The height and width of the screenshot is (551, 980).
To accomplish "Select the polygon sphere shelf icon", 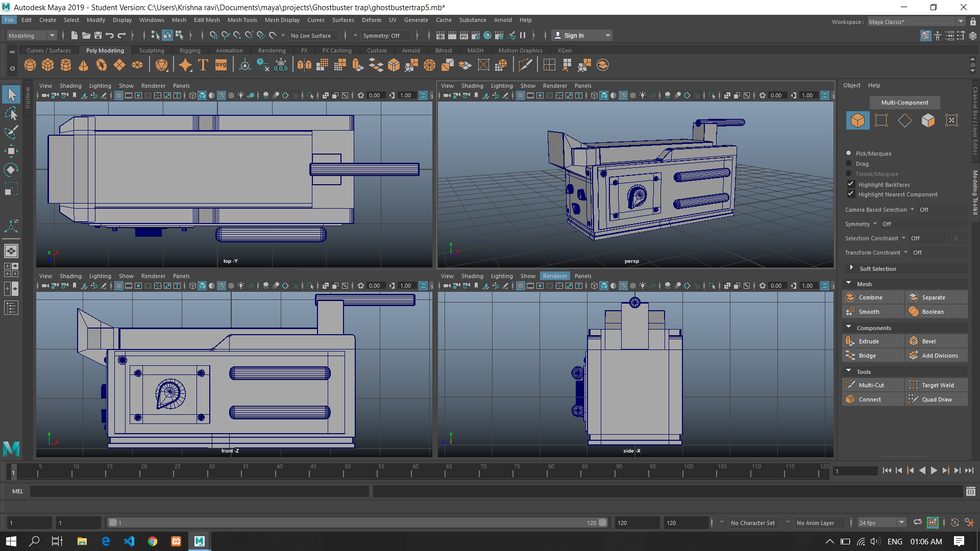I will tap(30, 65).
